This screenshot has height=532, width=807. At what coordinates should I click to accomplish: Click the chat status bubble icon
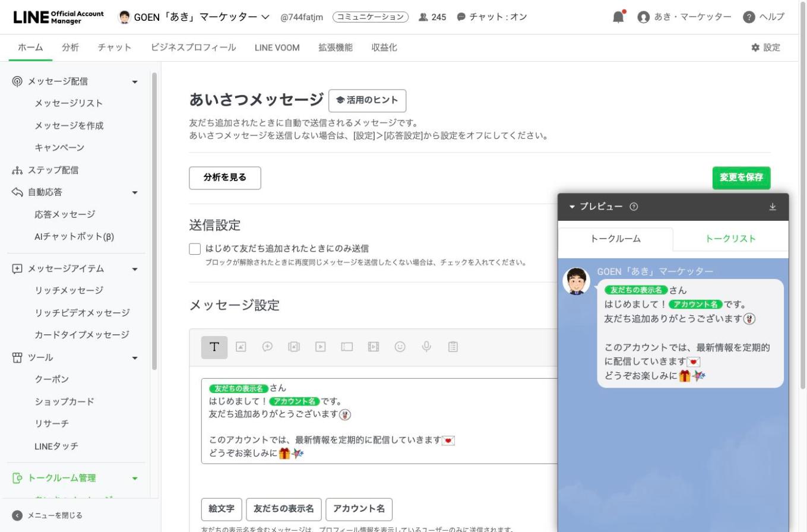[x=461, y=17]
